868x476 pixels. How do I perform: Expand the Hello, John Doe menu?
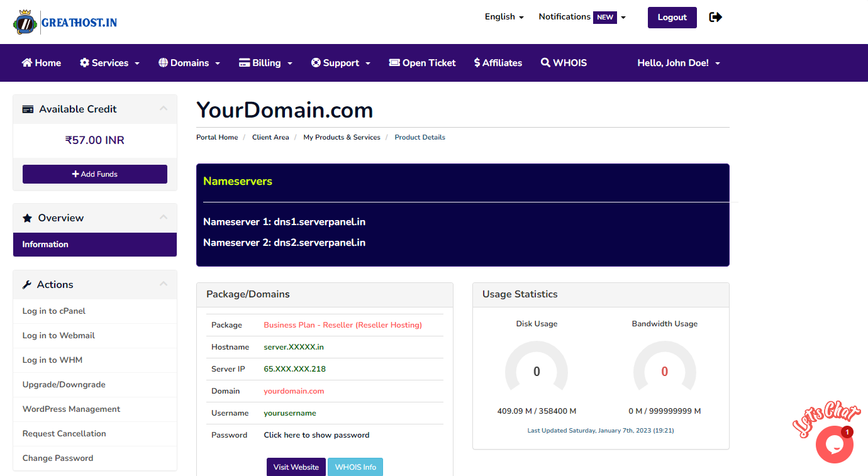coord(679,63)
